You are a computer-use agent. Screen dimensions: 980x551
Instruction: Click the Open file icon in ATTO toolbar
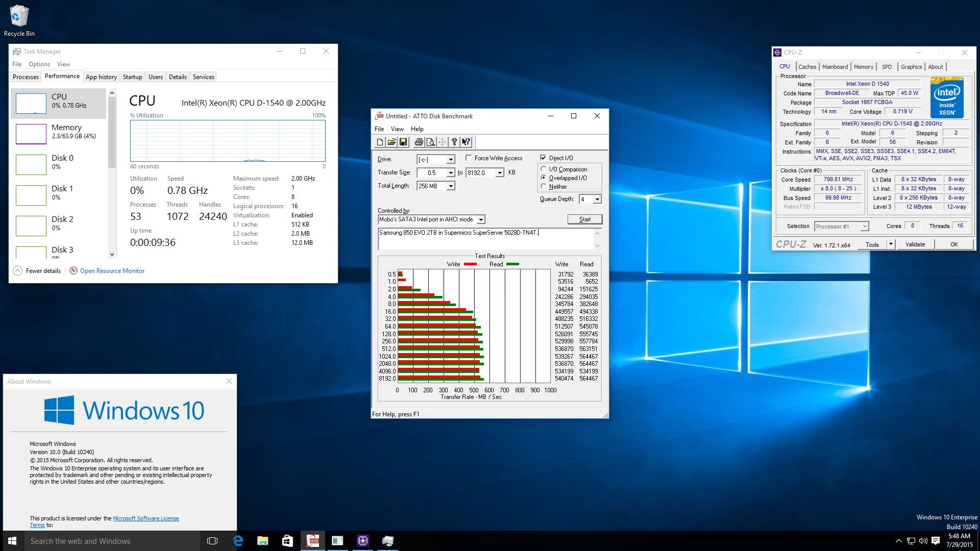(x=391, y=142)
